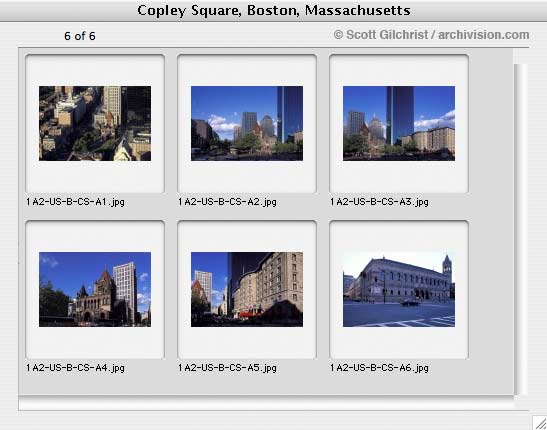The width and height of the screenshot is (547, 430).
Task: Click filename label 1A2-US-B-CS-A3.jpg
Action: coord(380,202)
